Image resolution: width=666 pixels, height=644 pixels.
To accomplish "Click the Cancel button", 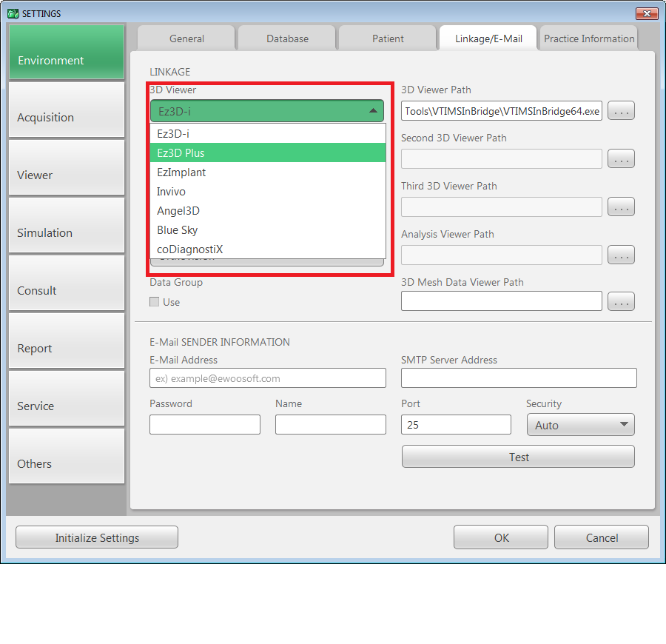I will point(602,537).
